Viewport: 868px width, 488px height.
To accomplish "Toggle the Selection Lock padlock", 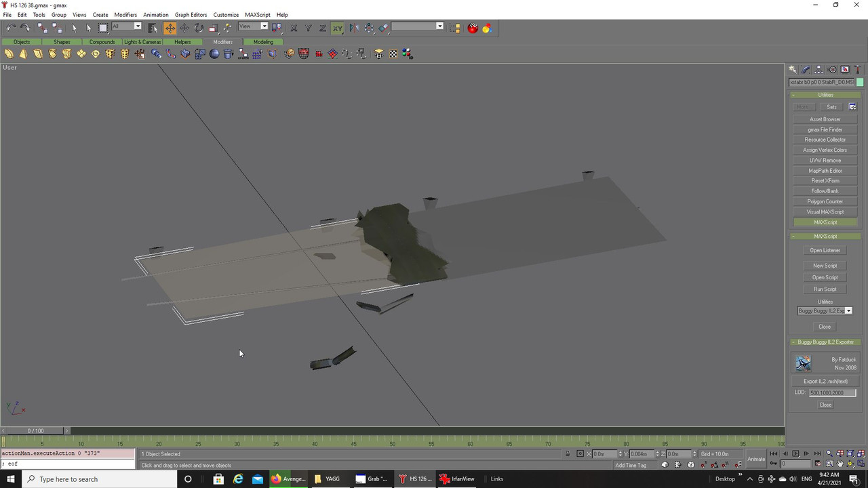I will point(567,453).
